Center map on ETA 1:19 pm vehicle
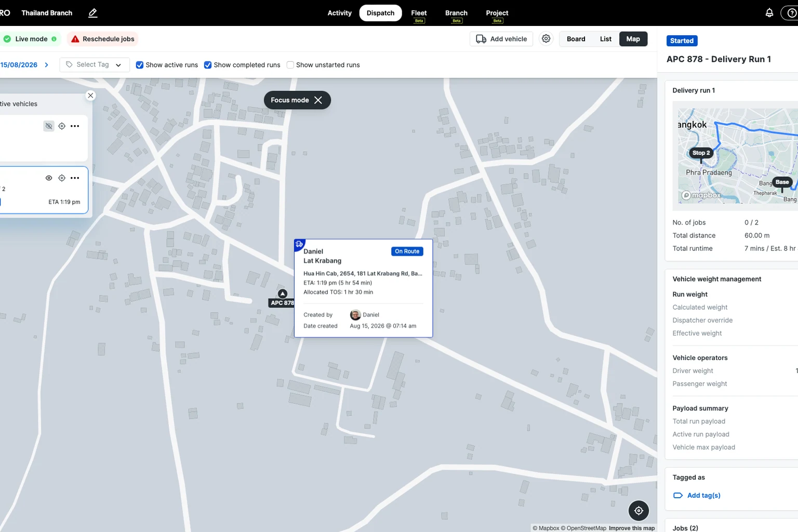 (62, 178)
